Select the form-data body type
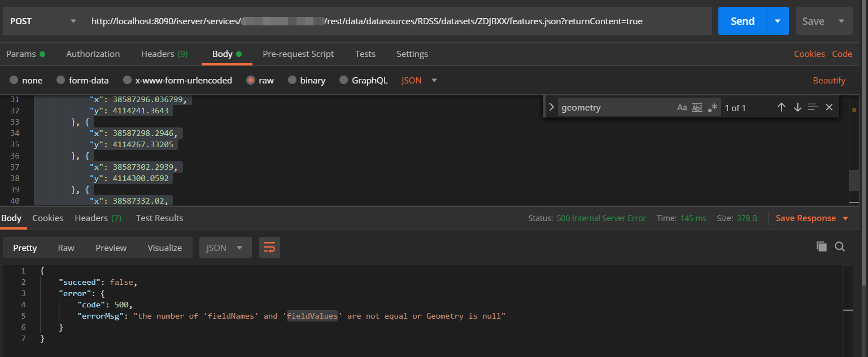This screenshot has width=868, height=357. point(82,80)
